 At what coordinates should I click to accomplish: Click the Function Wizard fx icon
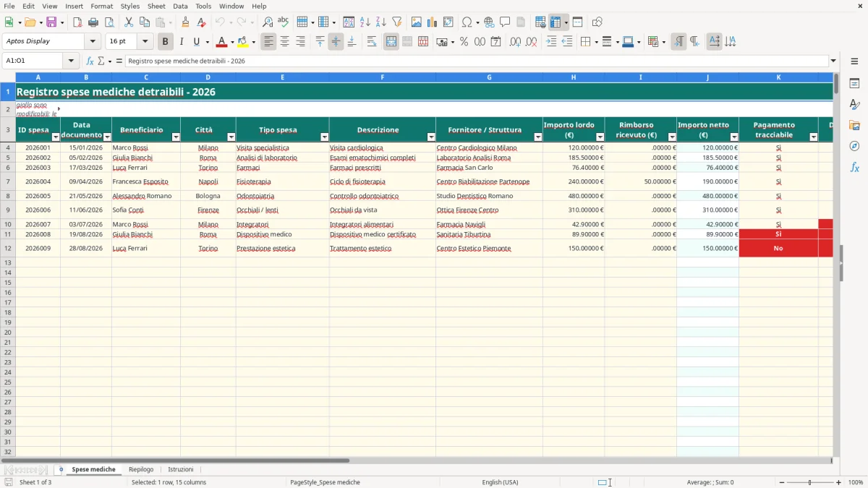pyautogui.click(x=90, y=61)
